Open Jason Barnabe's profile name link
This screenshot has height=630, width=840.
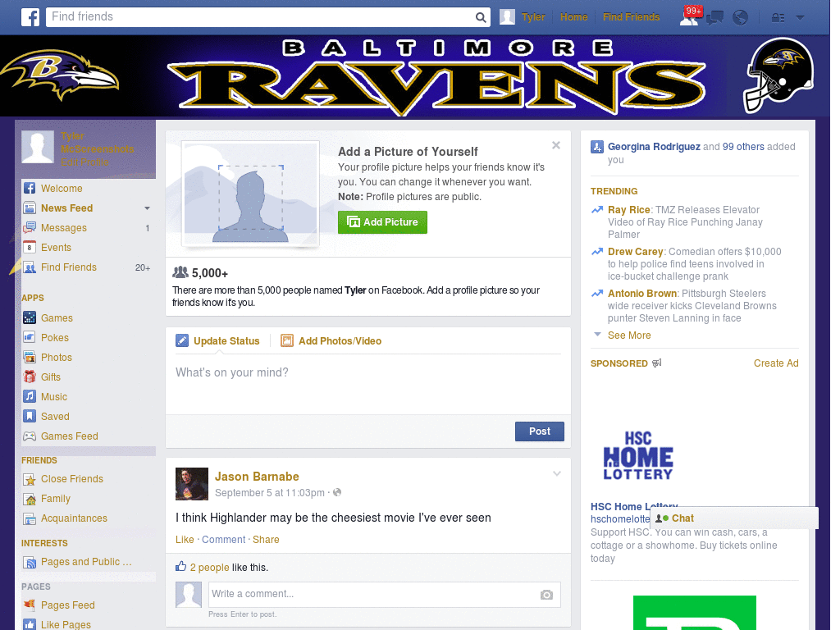coord(257,477)
